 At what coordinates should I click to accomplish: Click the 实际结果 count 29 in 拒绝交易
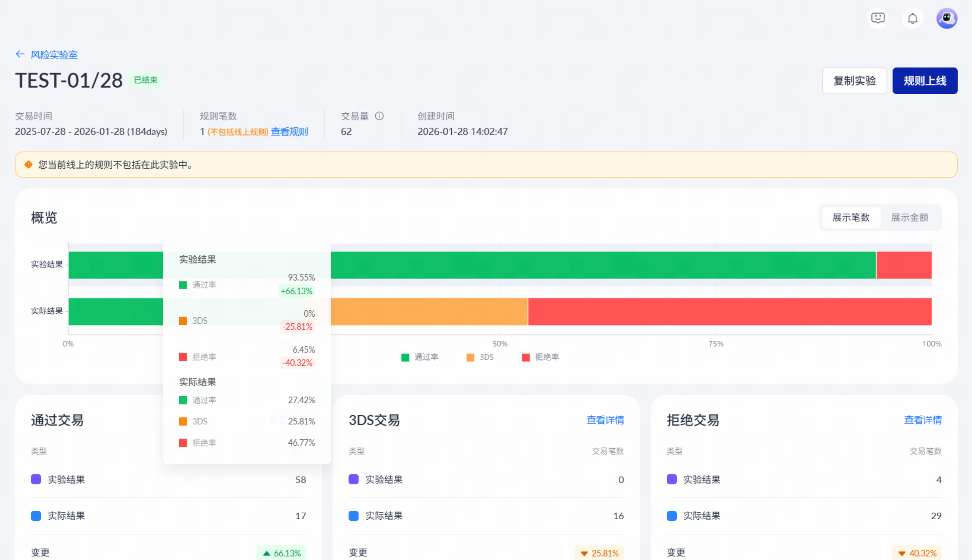pos(936,516)
